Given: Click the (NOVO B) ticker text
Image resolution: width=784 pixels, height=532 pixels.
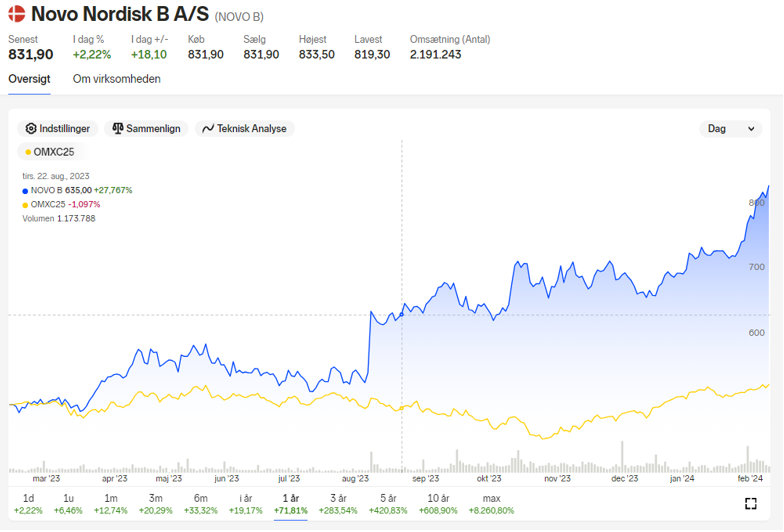Looking at the screenshot, I should tap(239, 17).
